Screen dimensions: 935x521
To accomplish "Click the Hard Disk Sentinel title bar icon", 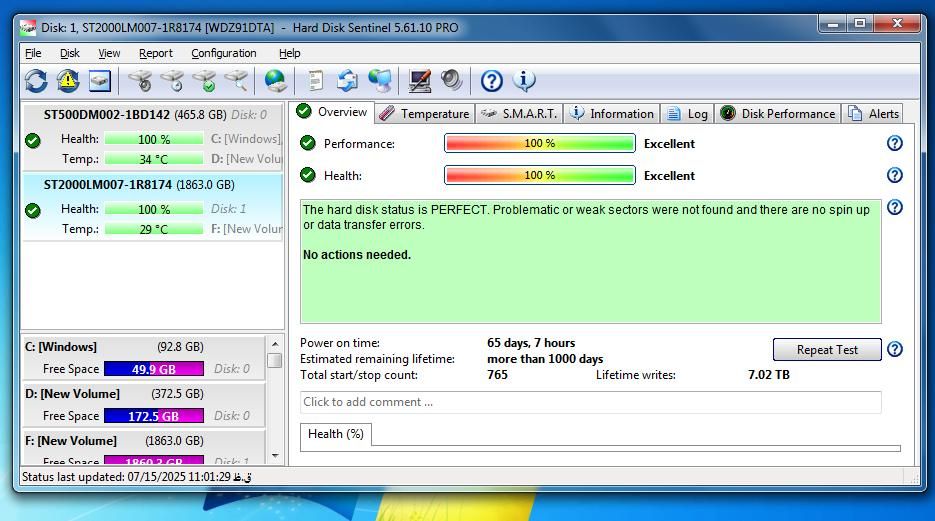I will (27, 27).
